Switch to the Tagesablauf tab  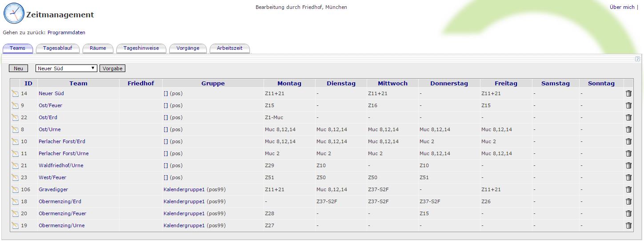pos(57,48)
